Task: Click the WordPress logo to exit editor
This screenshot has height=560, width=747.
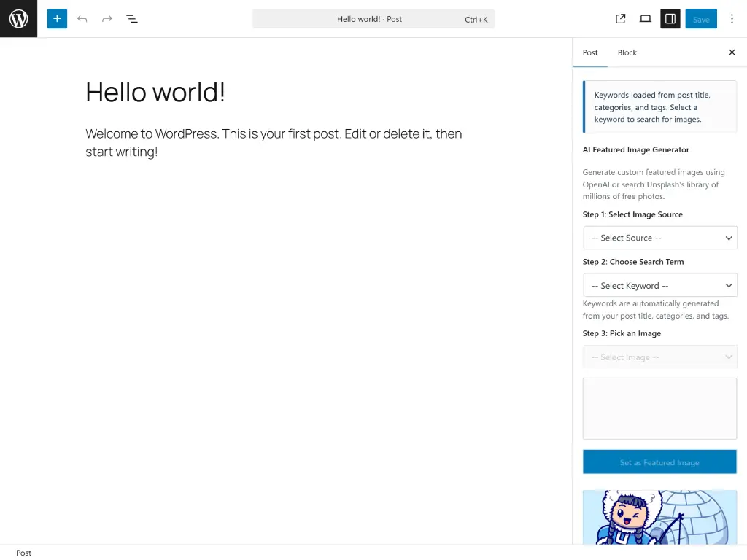Action: point(18,19)
